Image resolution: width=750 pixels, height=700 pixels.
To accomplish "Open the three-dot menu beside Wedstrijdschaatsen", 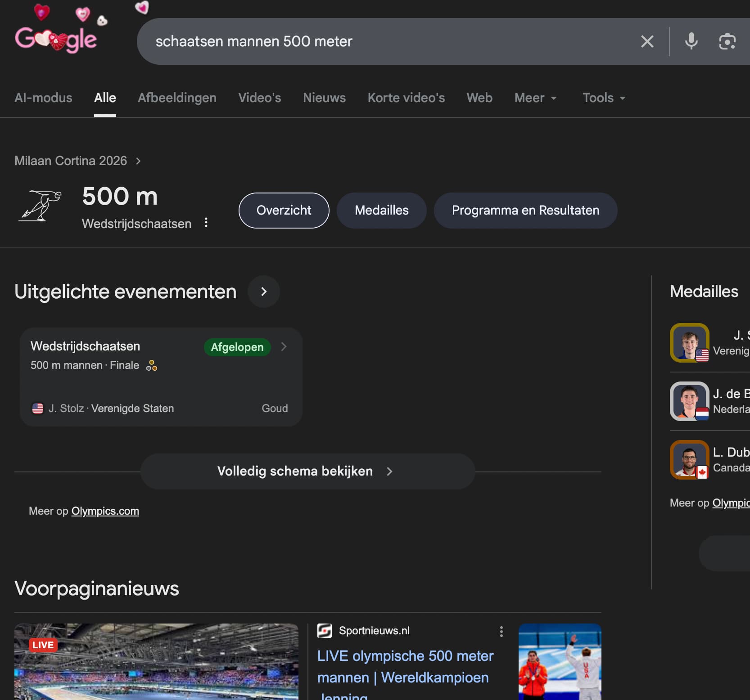I will click(x=206, y=223).
